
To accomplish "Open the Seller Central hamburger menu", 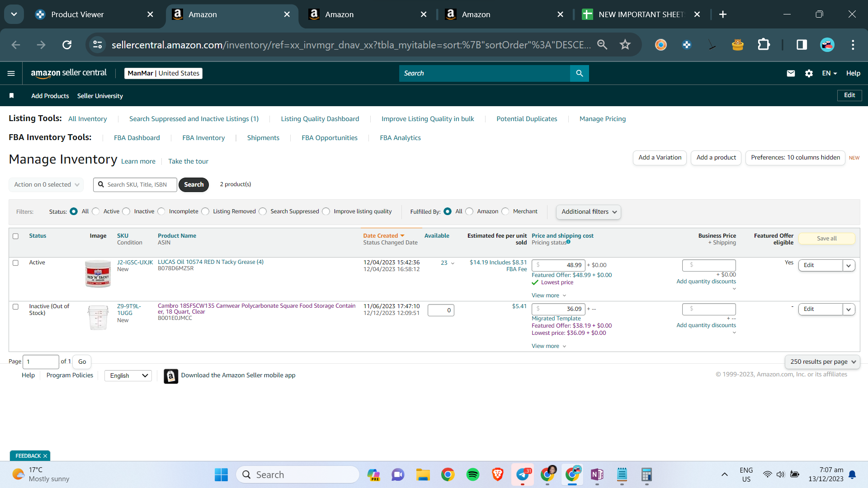I will 11,73.
